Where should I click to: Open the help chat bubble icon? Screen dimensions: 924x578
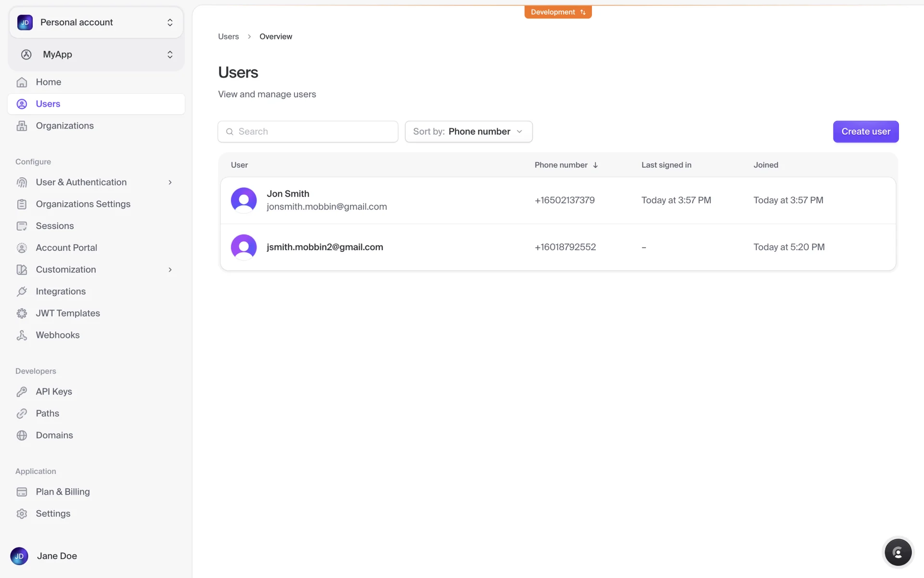898,552
